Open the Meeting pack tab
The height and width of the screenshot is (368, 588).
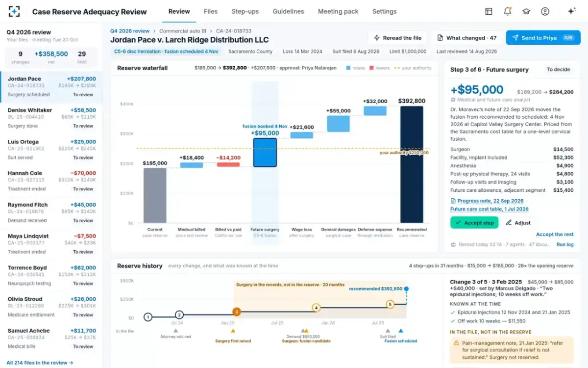tap(338, 11)
